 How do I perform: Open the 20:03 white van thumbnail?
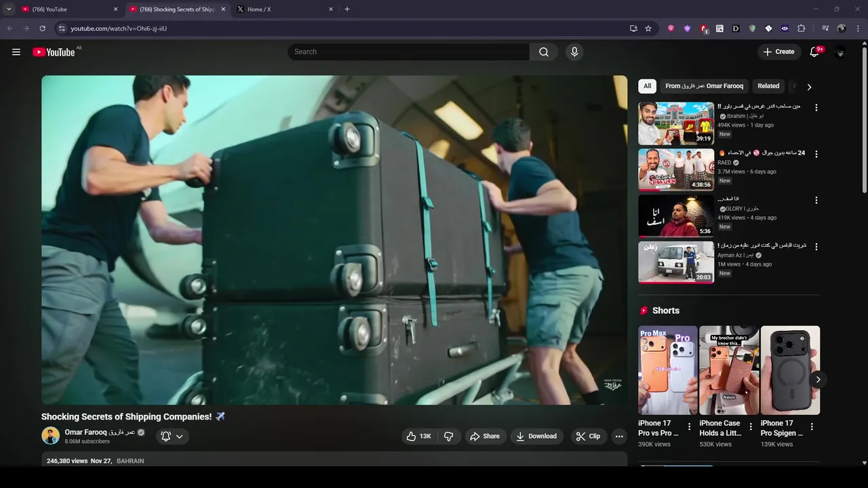676,262
